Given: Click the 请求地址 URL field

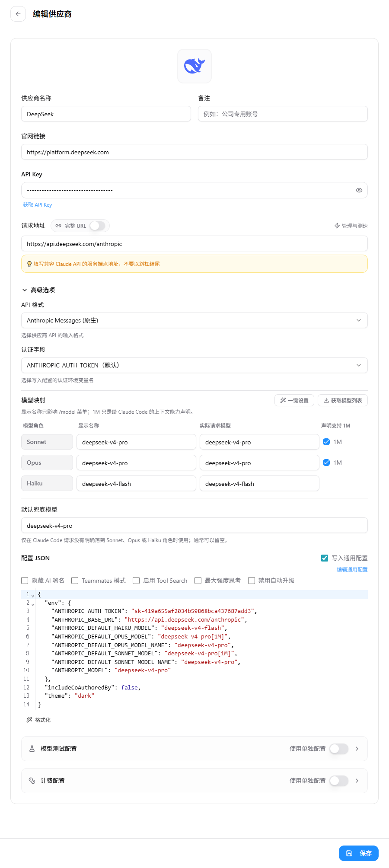Looking at the screenshot, I should pyautogui.click(x=194, y=243).
